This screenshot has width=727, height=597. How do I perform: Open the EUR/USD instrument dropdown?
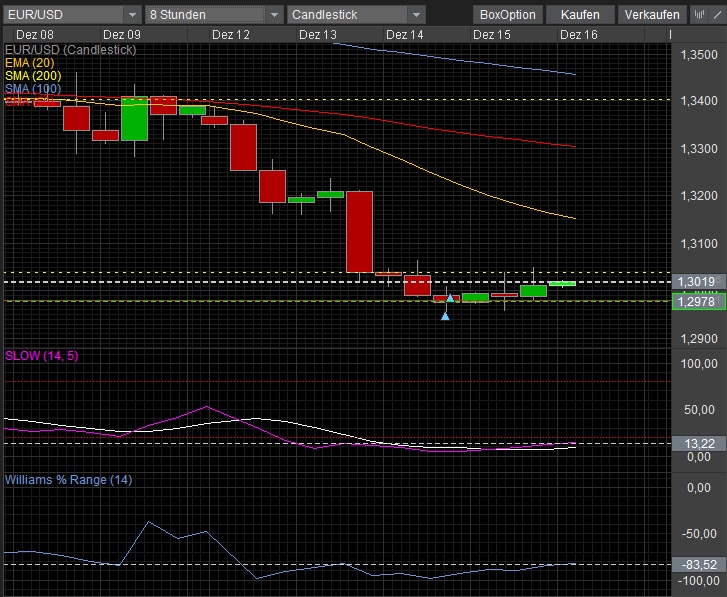pyautogui.click(x=72, y=15)
